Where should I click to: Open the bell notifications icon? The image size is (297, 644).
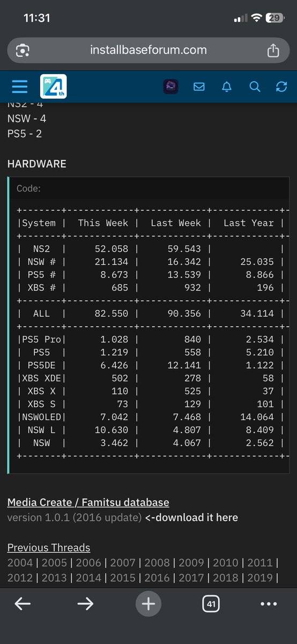tap(227, 86)
